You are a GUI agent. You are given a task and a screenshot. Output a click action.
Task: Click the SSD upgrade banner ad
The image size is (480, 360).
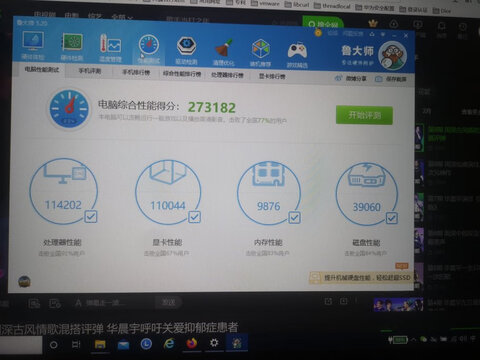(x=361, y=277)
